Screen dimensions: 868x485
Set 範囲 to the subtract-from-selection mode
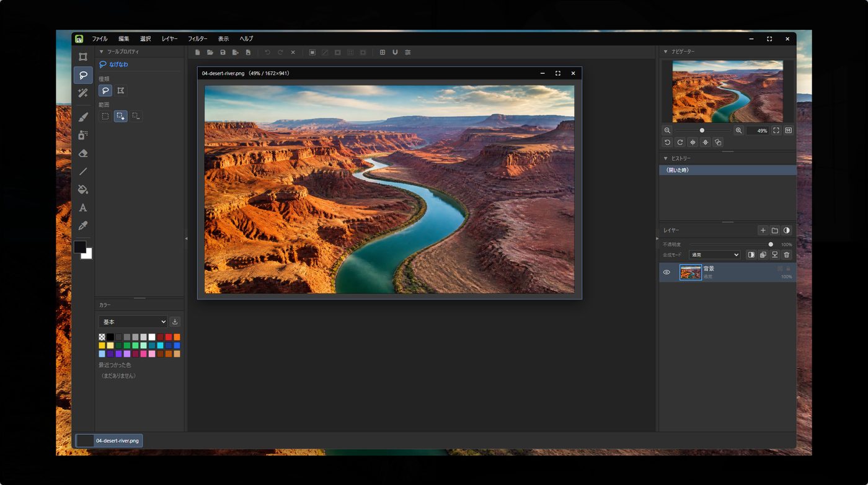pos(136,116)
